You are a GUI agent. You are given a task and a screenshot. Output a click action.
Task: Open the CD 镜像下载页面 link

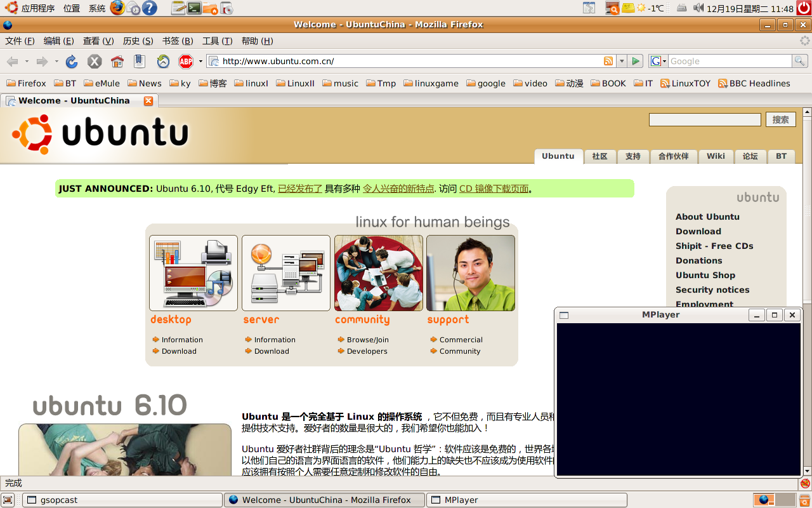pyautogui.click(x=494, y=189)
